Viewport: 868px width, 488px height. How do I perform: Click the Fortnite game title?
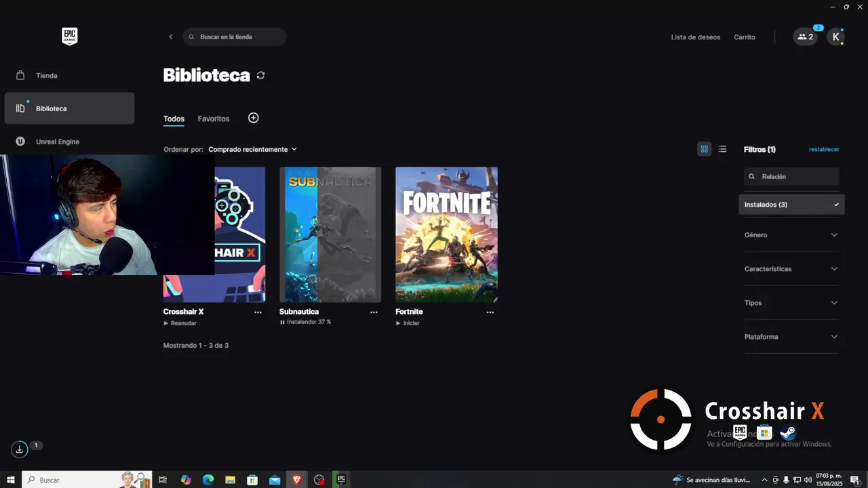(x=409, y=312)
